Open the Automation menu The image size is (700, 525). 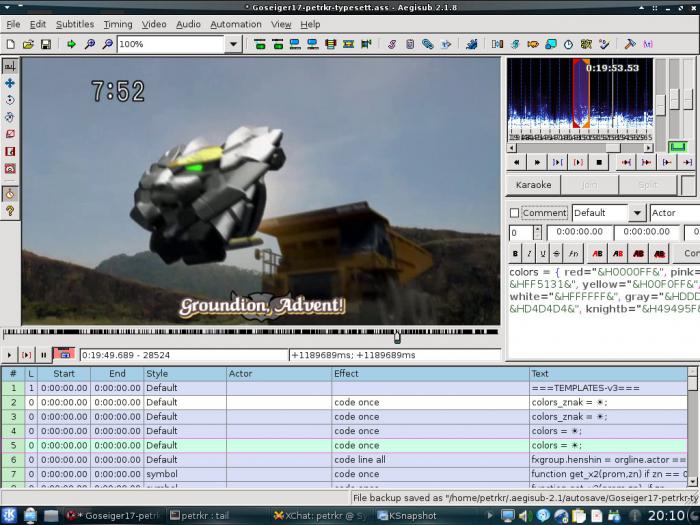pyautogui.click(x=236, y=24)
